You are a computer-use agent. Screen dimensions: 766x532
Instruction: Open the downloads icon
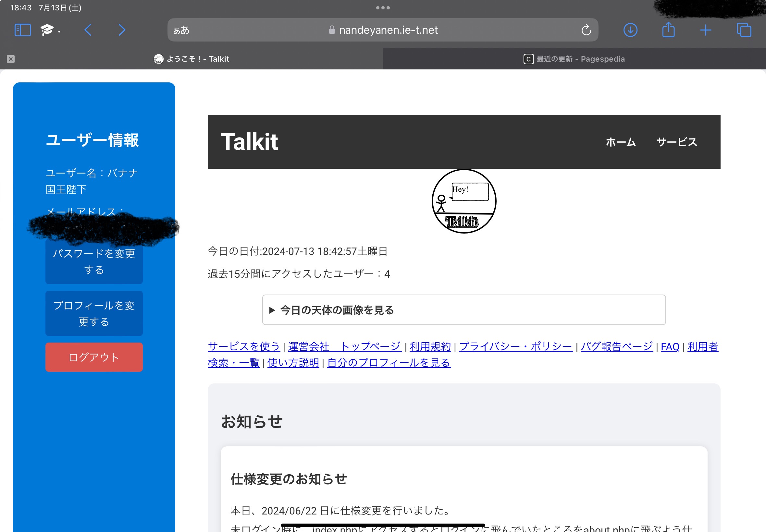coord(630,30)
